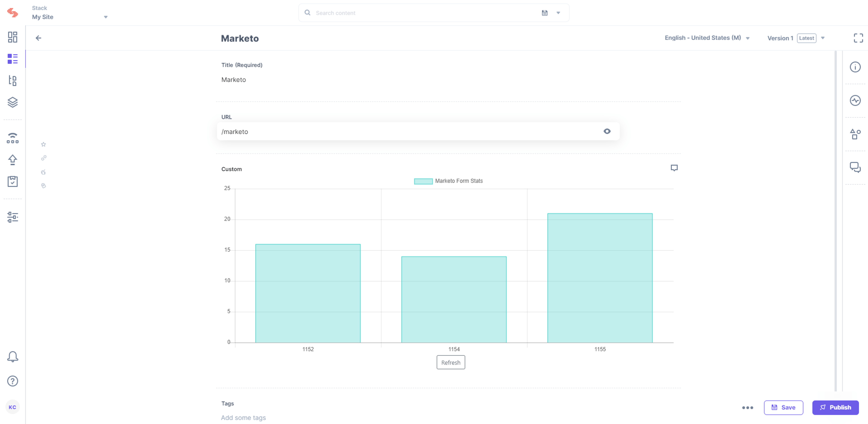Enter fullscreen mode
868x424 pixels.
pyautogui.click(x=858, y=38)
